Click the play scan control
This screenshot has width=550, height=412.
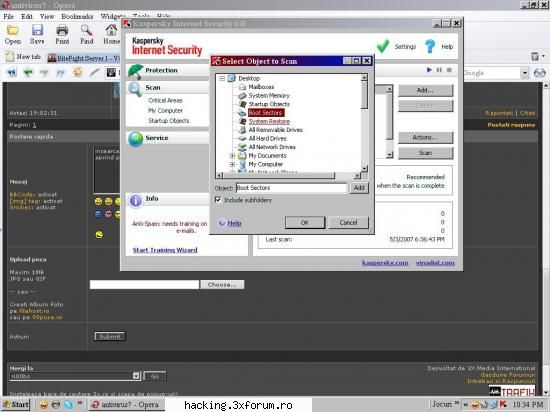pyautogui.click(x=429, y=70)
